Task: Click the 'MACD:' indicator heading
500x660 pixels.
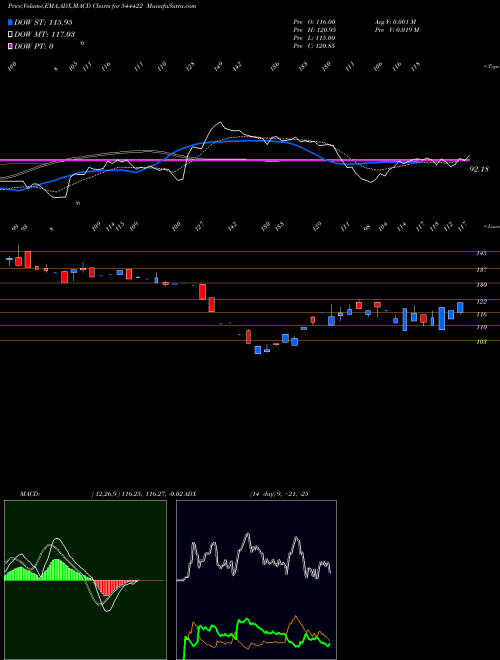Action: point(30,493)
